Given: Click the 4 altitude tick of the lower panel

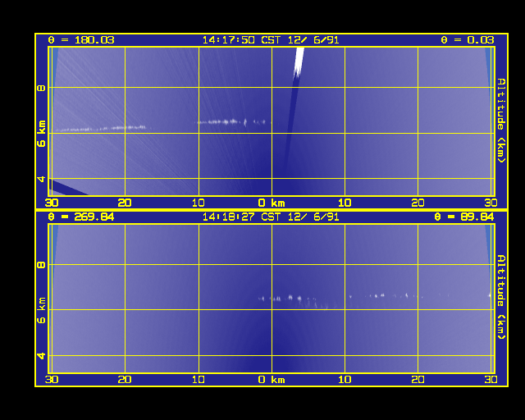Looking at the screenshot, I should tap(41, 356).
